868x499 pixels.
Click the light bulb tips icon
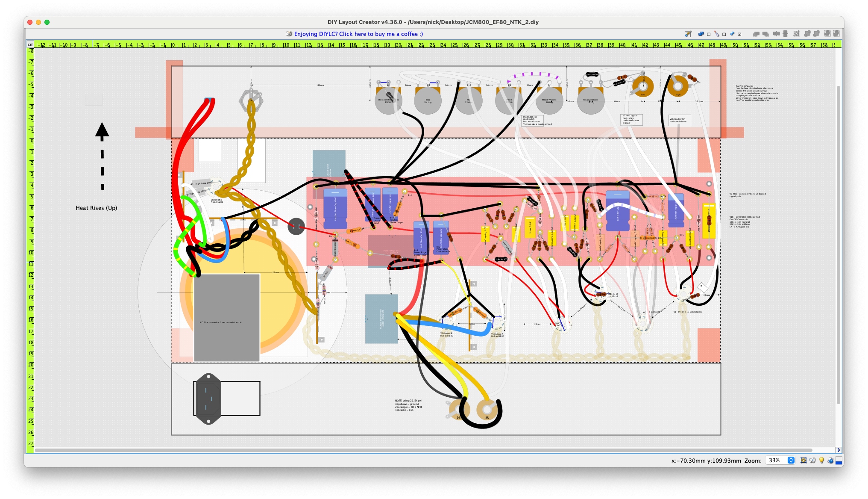[821, 461]
